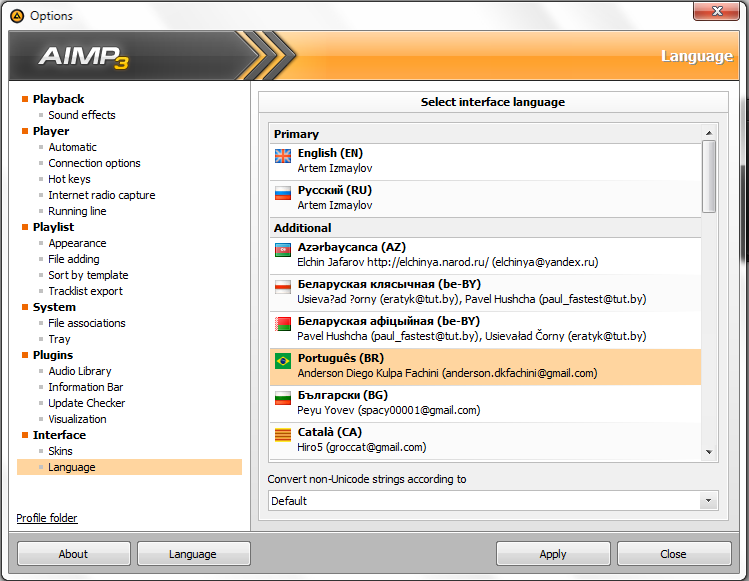This screenshot has width=749, height=581.
Task: Open the Player settings section
Action: coord(51,131)
